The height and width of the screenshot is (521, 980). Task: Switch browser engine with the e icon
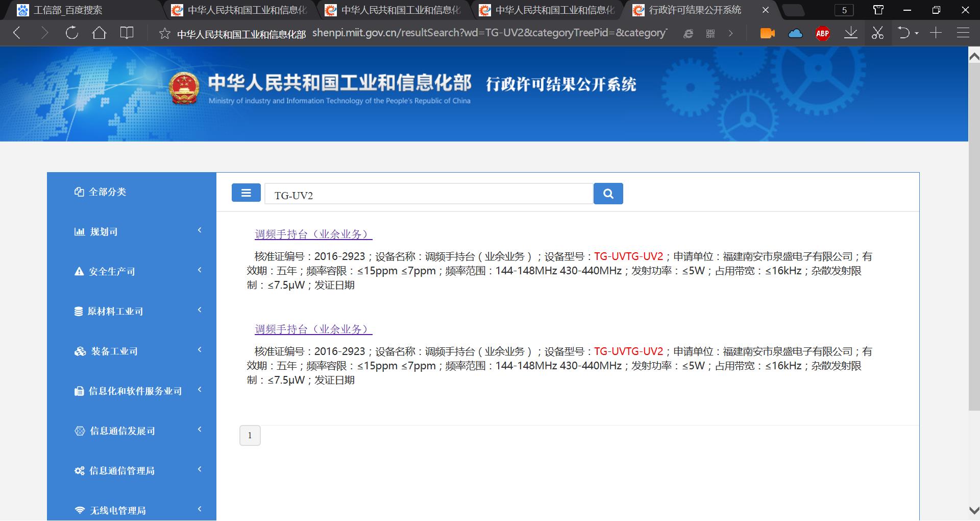(689, 34)
